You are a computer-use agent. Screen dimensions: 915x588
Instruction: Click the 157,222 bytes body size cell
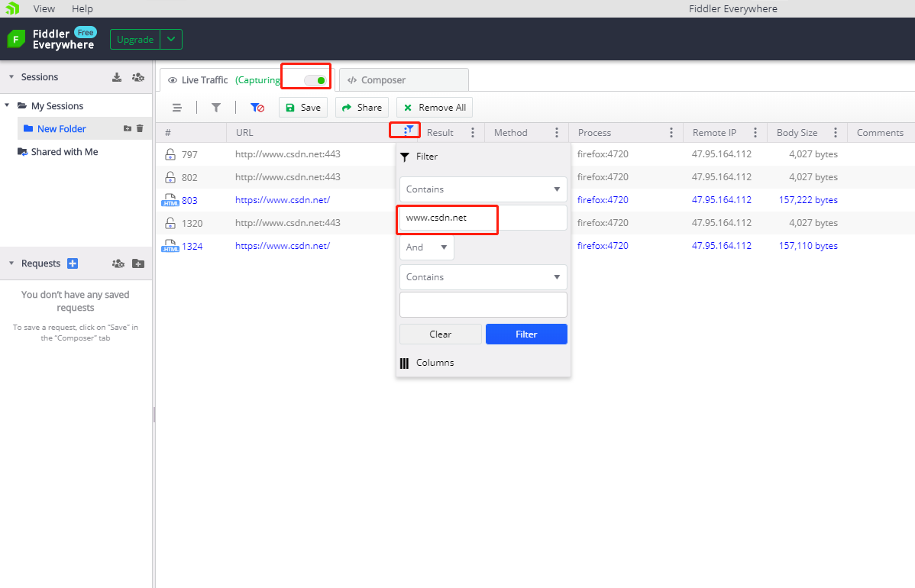(x=808, y=200)
